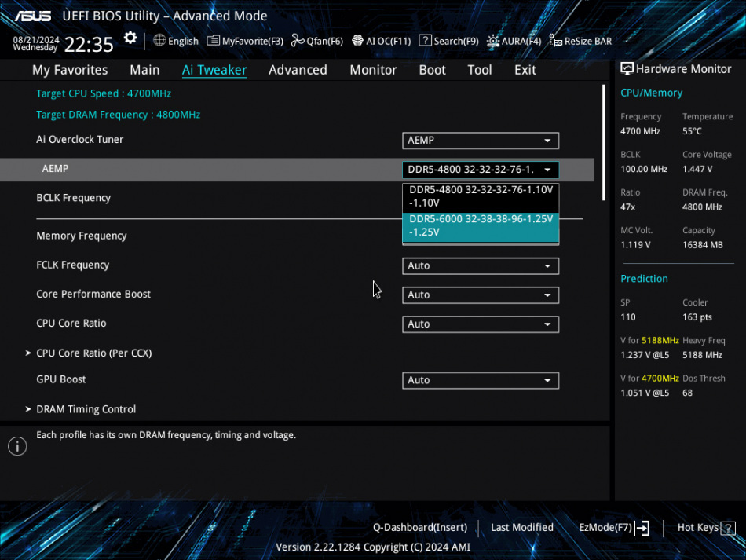Toggle ReSize BAR option
Image resolution: width=746 pixels, height=560 pixels.
tap(580, 41)
